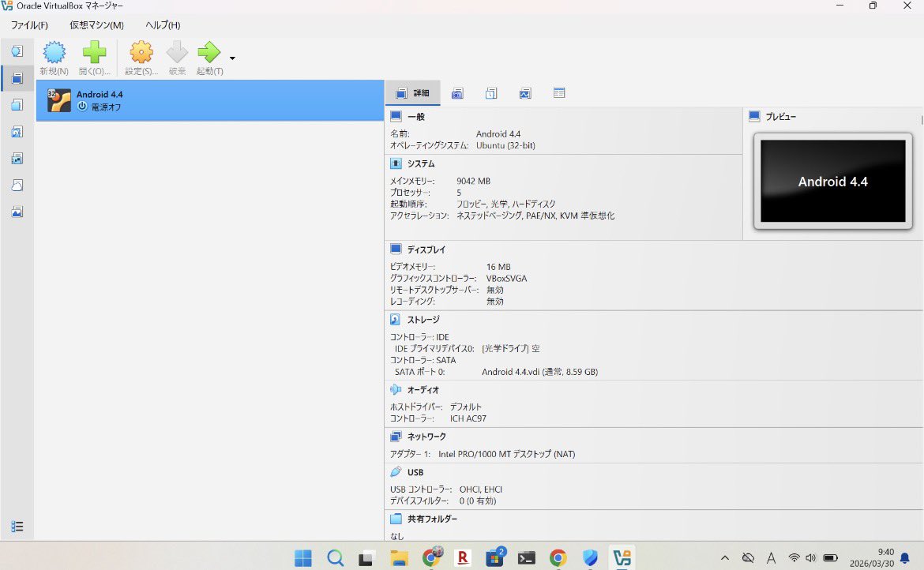Click the Windows Start button on taskbar
Viewport: 924px width, 570px height.
click(x=303, y=557)
